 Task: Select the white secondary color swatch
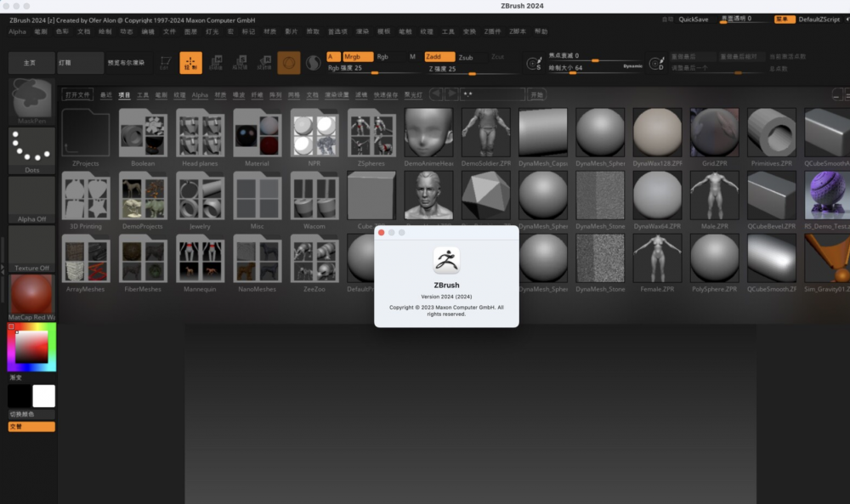43,396
